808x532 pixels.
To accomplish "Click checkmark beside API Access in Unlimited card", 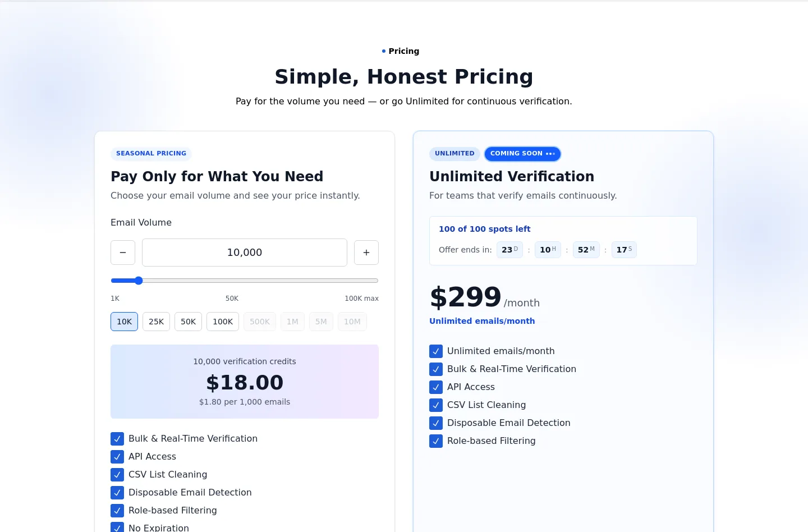I will [436, 387].
